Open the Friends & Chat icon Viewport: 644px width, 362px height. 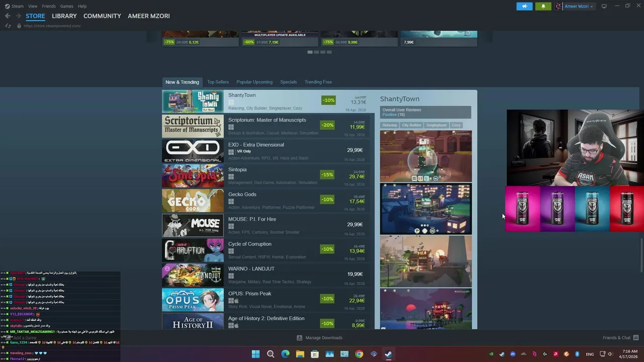tap(636, 338)
